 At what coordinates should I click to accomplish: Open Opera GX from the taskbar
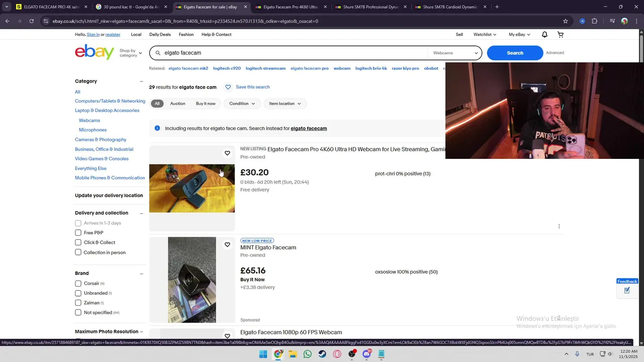(x=337, y=354)
